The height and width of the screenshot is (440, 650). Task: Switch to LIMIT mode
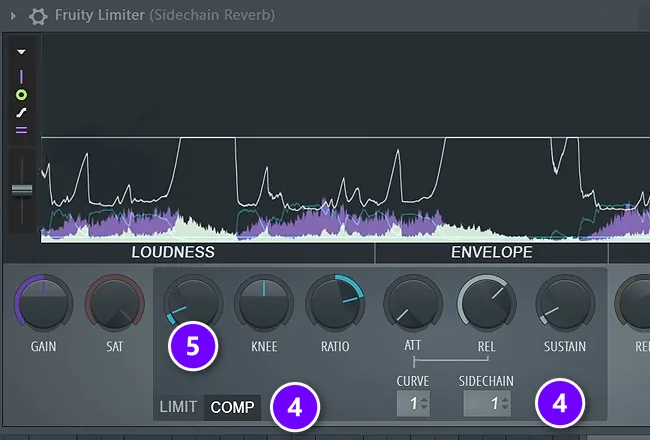click(x=179, y=407)
